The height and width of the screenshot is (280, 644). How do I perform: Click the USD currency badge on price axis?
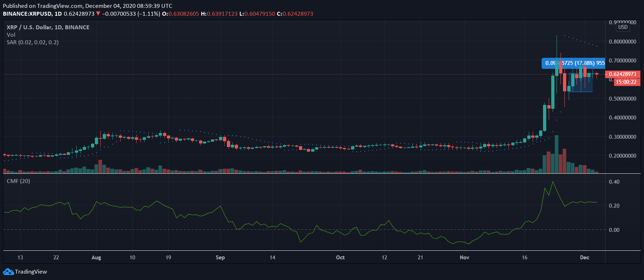pos(623,27)
